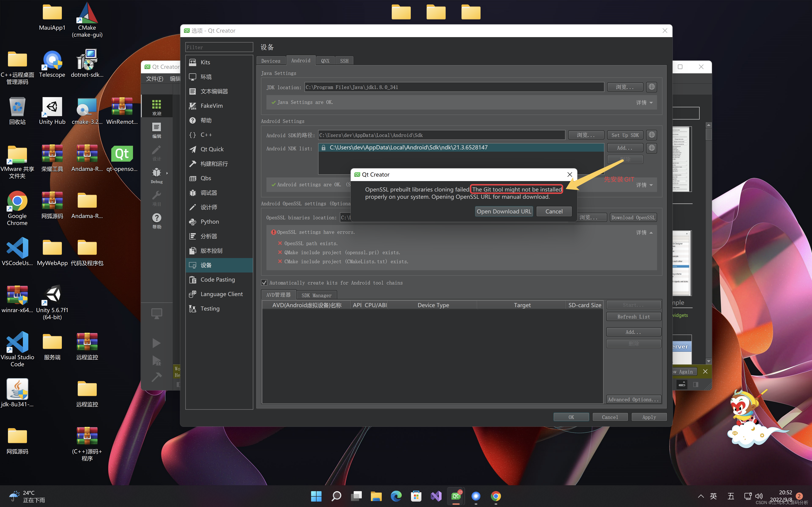Click the Set Up SDK button
This screenshot has width=812, height=507.
pos(625,135)
